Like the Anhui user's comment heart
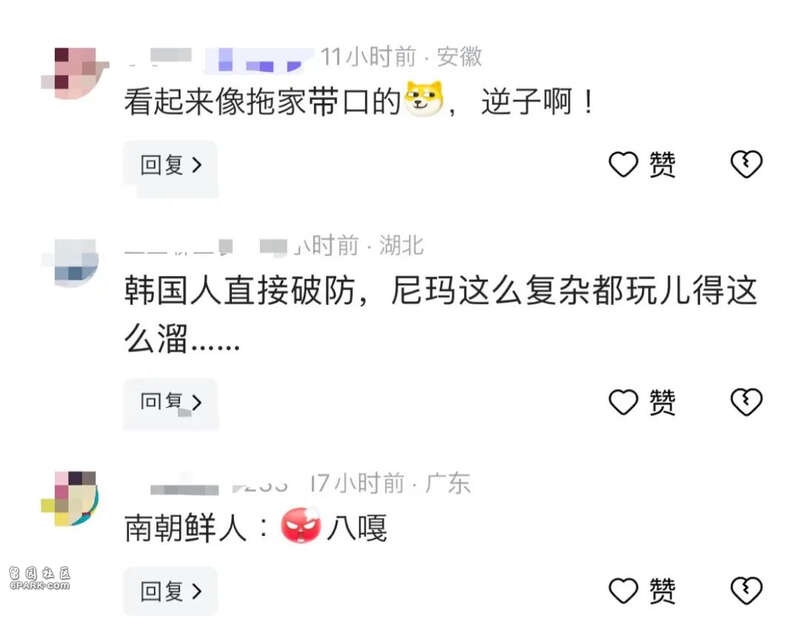Viewport: 800px width, 639px height. point(623,165)
